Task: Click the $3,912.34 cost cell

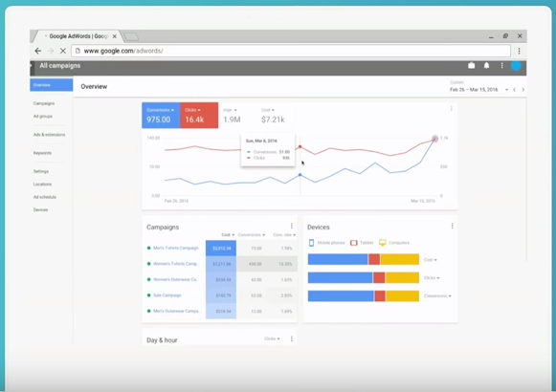Action: pyautogui.click(x=221, y=249)
